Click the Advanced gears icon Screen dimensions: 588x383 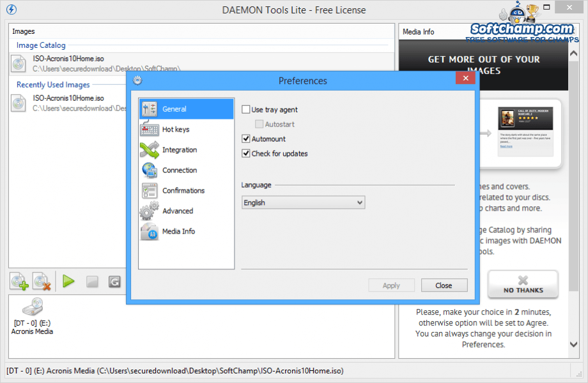click(150, 211)
